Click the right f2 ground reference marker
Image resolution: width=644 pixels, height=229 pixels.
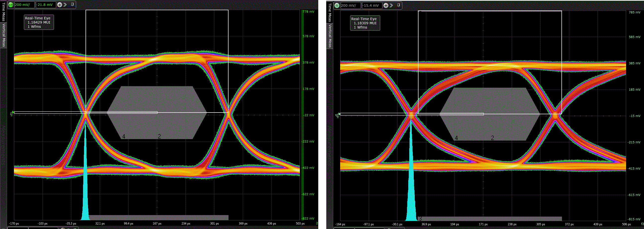[x=337, y=115]
